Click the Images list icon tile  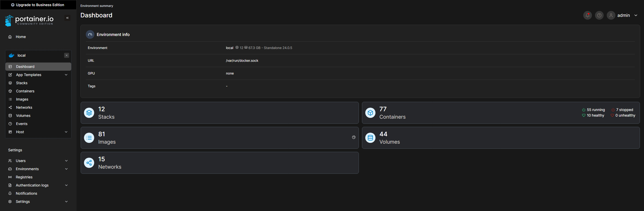tap(89, 138)
